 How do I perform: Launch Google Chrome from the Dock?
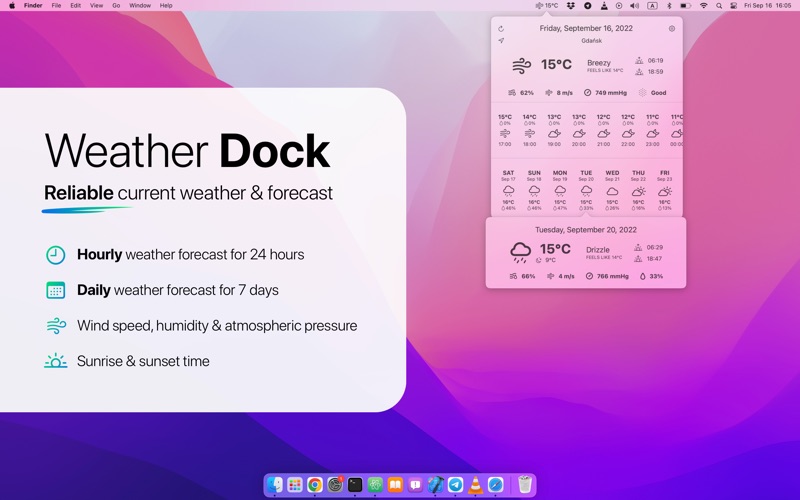click(315, 485)
